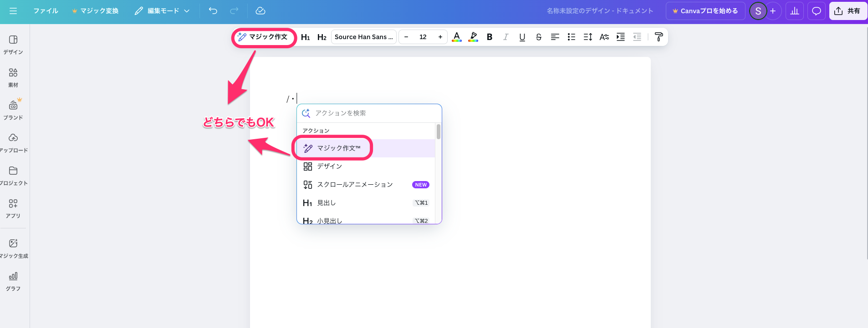Select マジック作文 in the action list
The width and height of the screenshot is (868, 328).
click(366, 148)
